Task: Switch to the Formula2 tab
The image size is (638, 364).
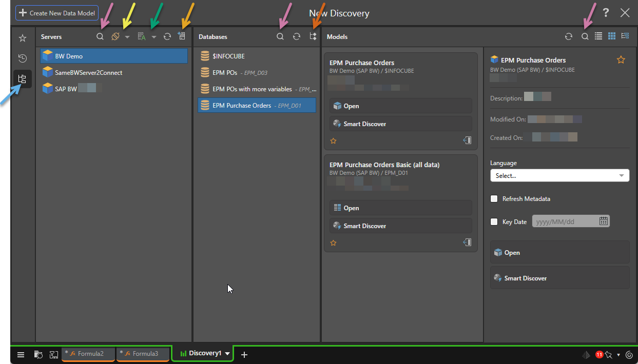Action: click(x=88, y=354)
